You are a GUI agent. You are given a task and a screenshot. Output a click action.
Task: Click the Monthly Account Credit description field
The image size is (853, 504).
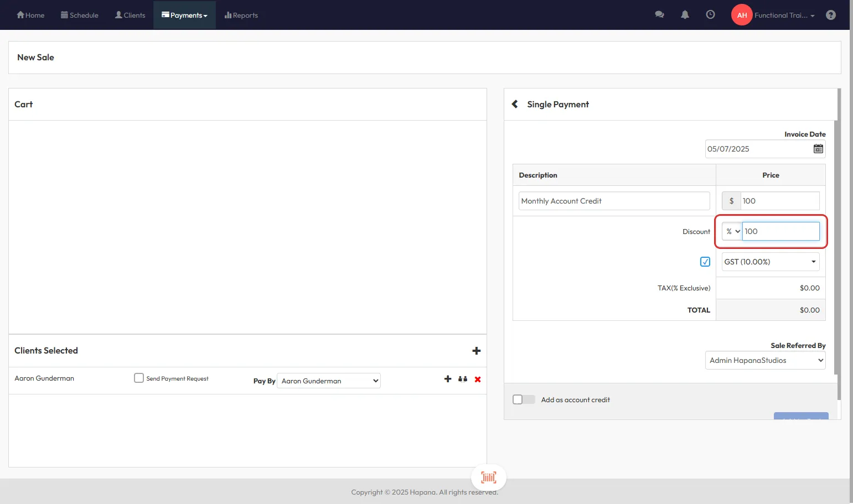click(614, 201)
